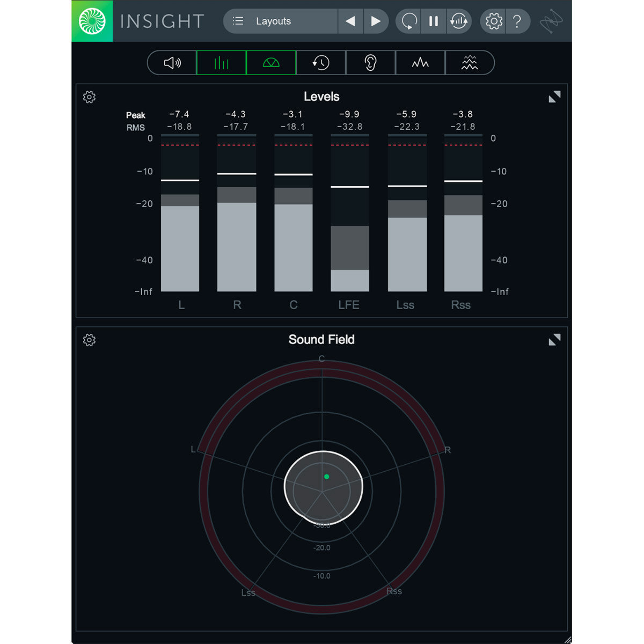Open help with the question mark button
The image size is (644, 644).
tap(518, 21)
